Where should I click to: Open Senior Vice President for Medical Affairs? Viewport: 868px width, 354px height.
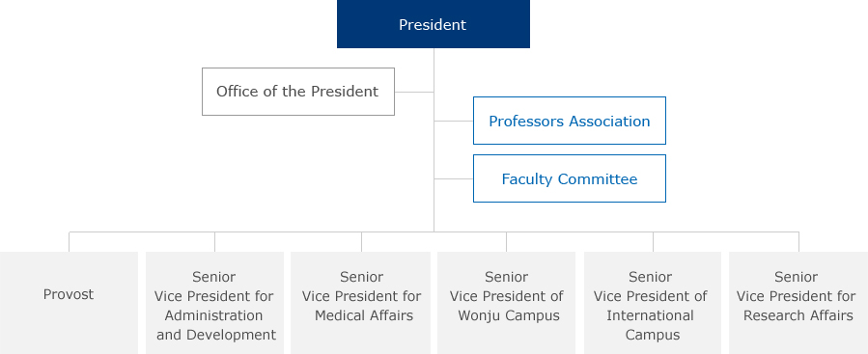point(360,303)
